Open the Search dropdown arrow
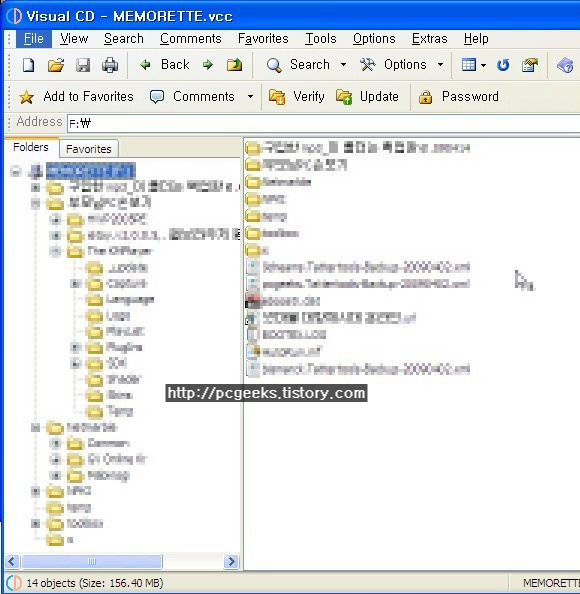The width and height of the screenshot is (580, 594). click(343, 65)
